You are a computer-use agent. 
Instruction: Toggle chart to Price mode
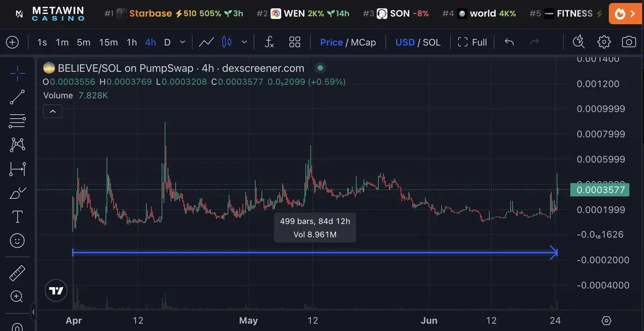331,42
